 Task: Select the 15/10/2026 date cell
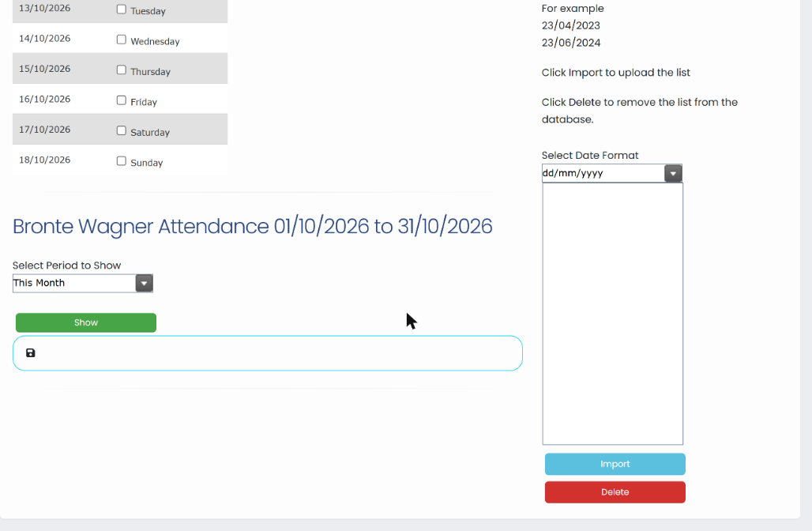[x=44, y=69]
